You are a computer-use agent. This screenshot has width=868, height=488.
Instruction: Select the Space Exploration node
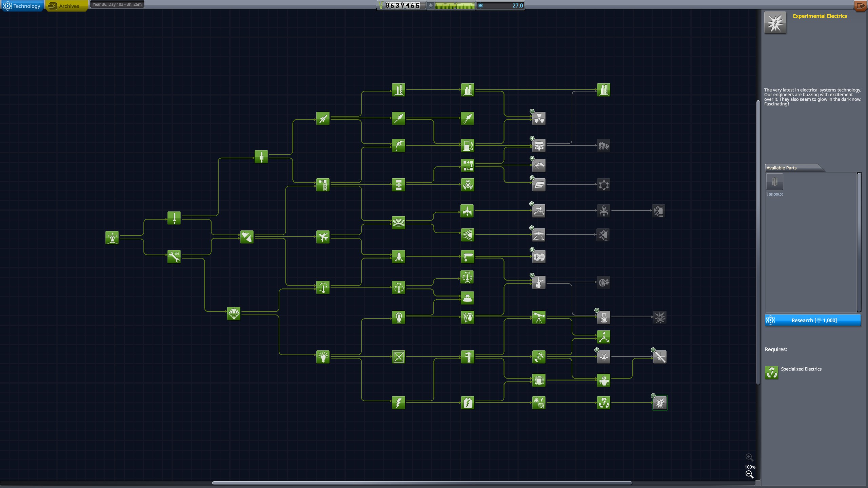398,317
